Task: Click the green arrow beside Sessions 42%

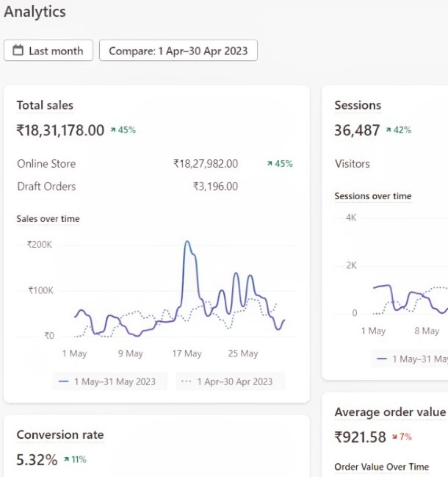Action: [x=389, y=130]
